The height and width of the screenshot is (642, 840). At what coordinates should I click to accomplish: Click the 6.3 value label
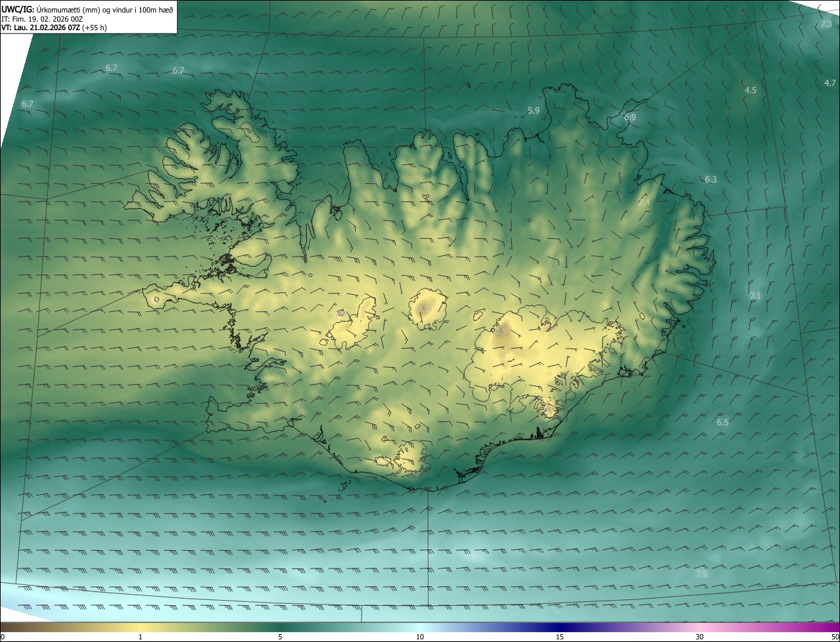pyautogui.click(x=711, y=179)
